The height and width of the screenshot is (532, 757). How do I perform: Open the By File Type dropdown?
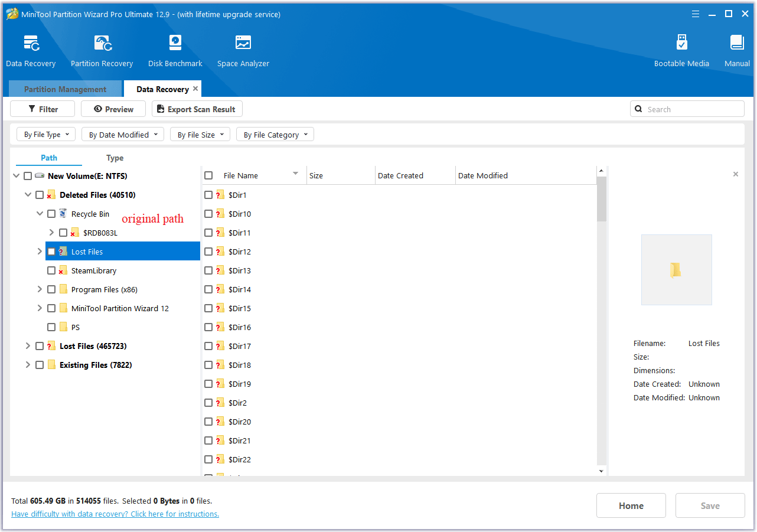(x=46, y=135)
